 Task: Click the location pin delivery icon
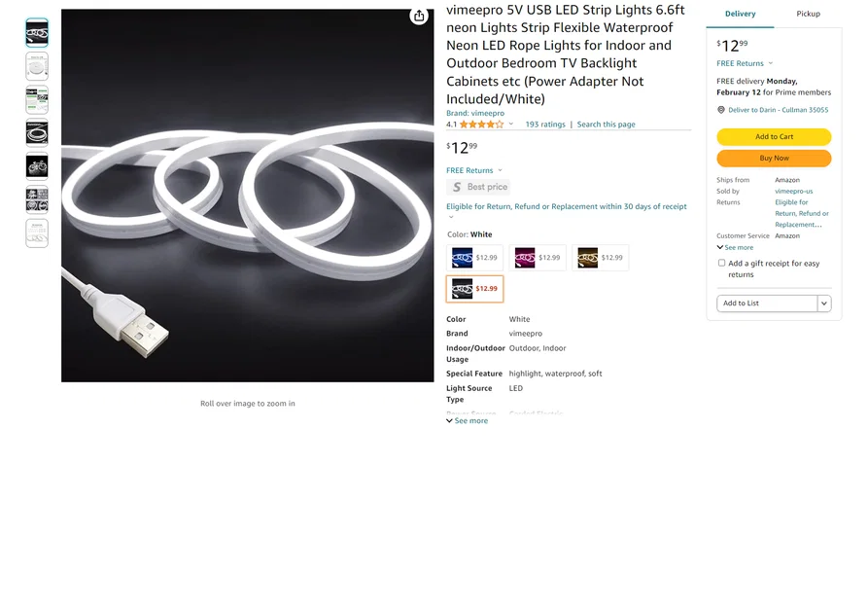point(721,110)
